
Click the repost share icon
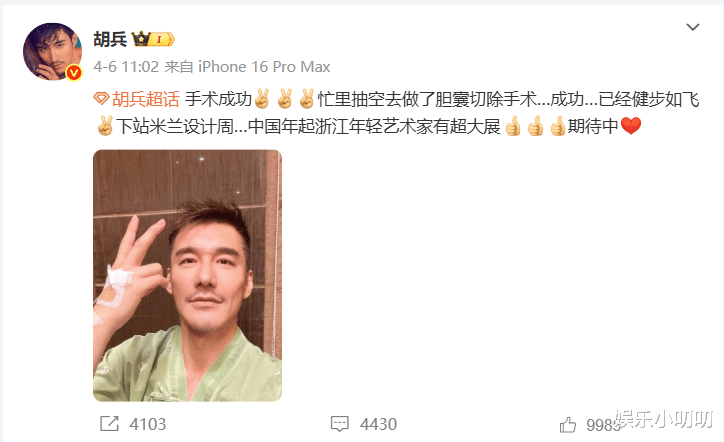[x=109, y=424]
